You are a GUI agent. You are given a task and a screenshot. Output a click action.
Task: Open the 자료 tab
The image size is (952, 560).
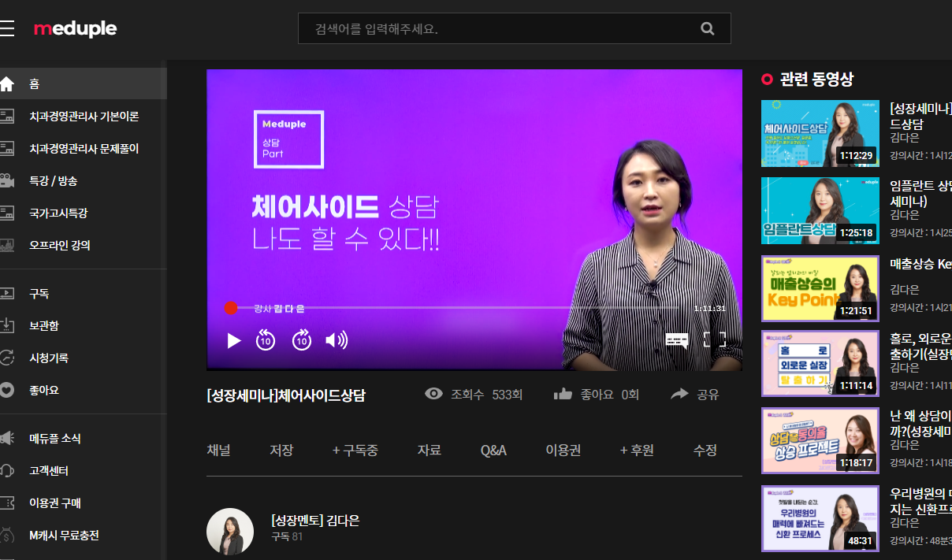pos(430,451)
